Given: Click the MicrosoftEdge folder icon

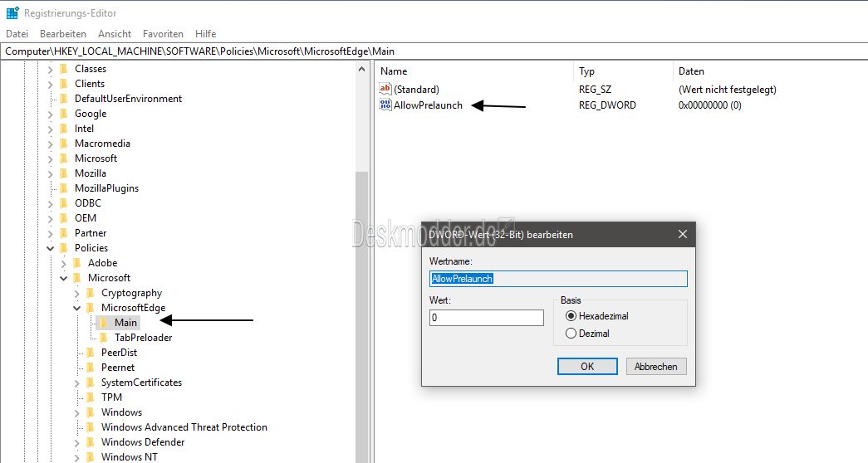Looking at the screenshot, I should coord(91,308).
